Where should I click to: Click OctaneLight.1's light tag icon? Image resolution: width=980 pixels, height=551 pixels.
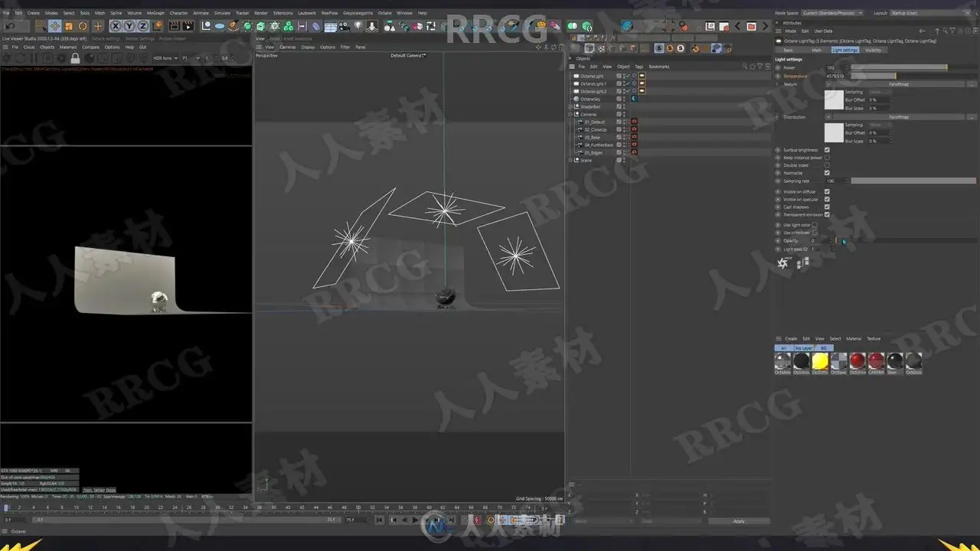pos(642,83)
